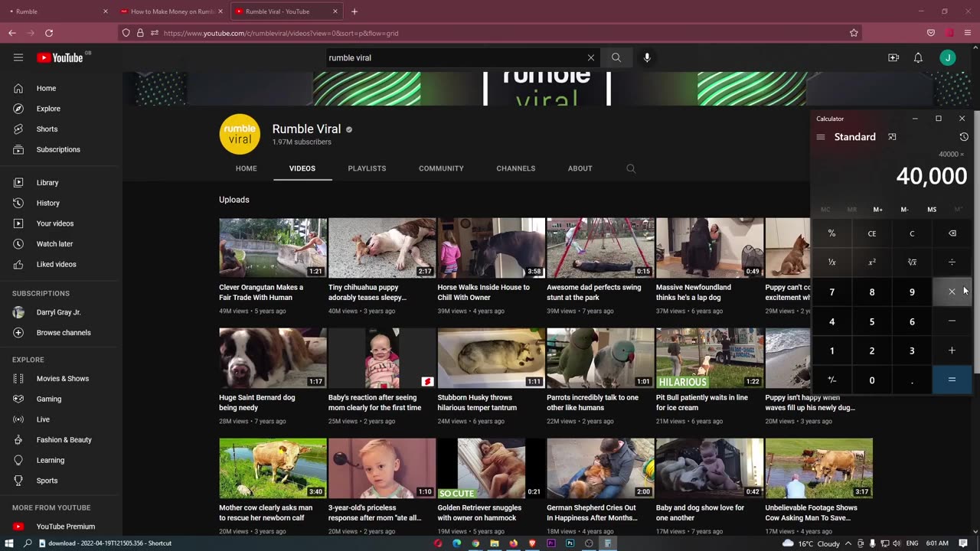Click the calculator plus key

[952, 350]
